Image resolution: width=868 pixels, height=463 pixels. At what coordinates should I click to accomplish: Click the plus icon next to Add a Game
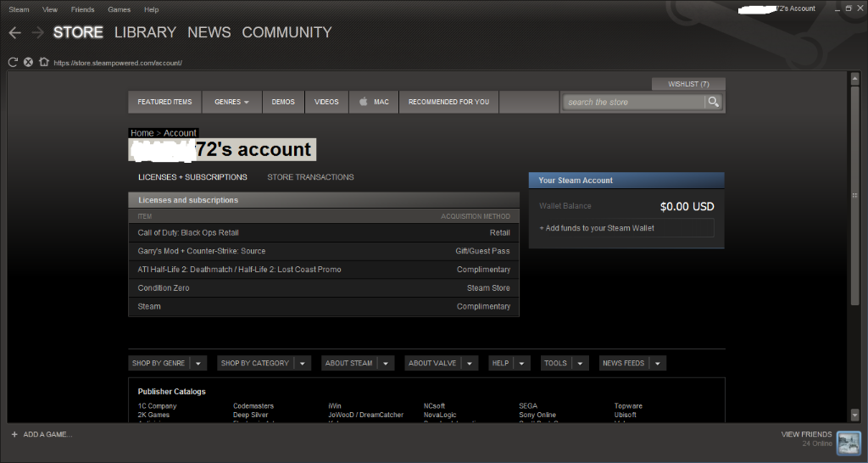[14, 434]
